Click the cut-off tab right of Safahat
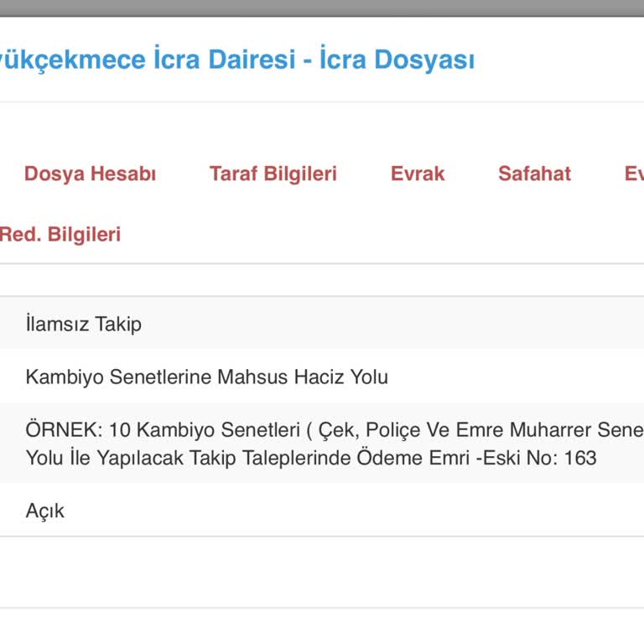Viewport: 644px width, 644px height. [x=634, y=174]
